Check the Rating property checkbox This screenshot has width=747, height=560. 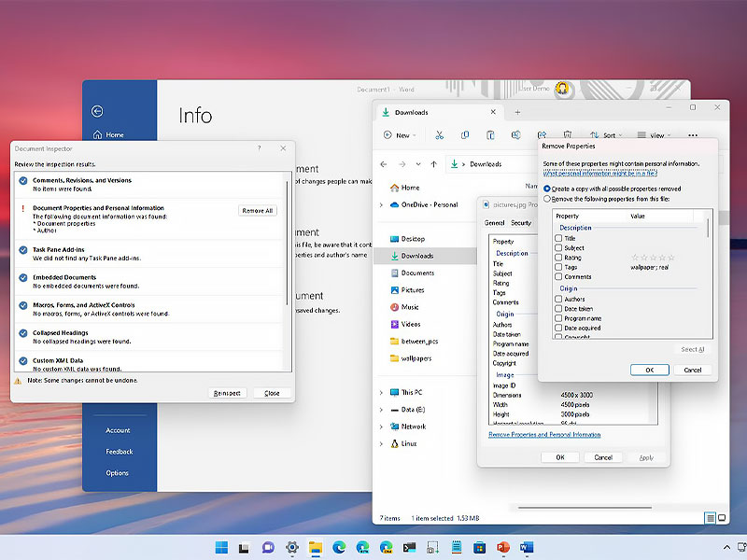click(x=558, y=258)
